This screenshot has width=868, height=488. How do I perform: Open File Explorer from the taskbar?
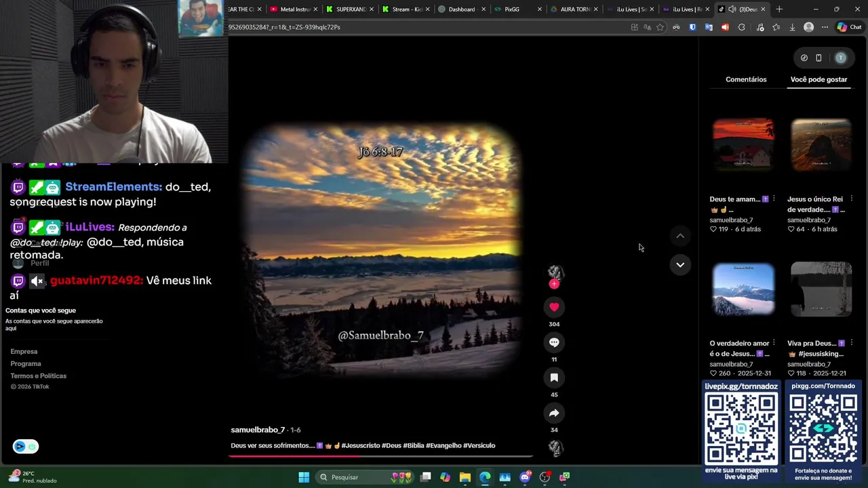[x=465, y=477]
